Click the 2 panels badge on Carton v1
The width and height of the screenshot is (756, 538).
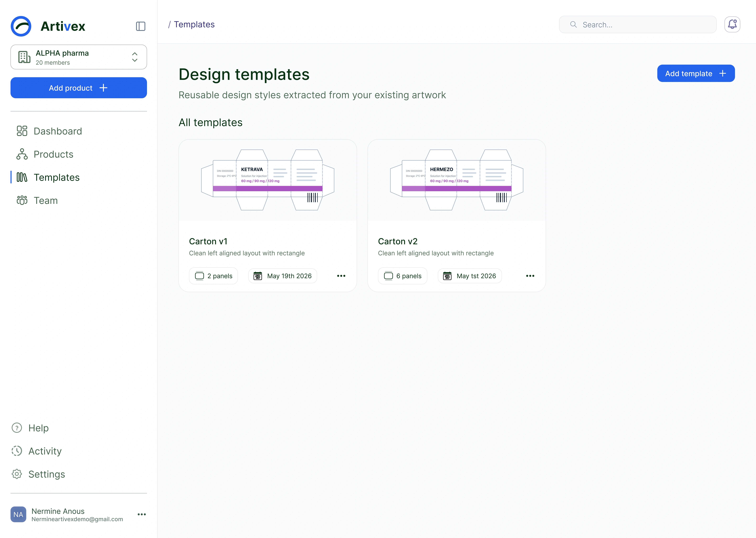[x=214, y=276]
